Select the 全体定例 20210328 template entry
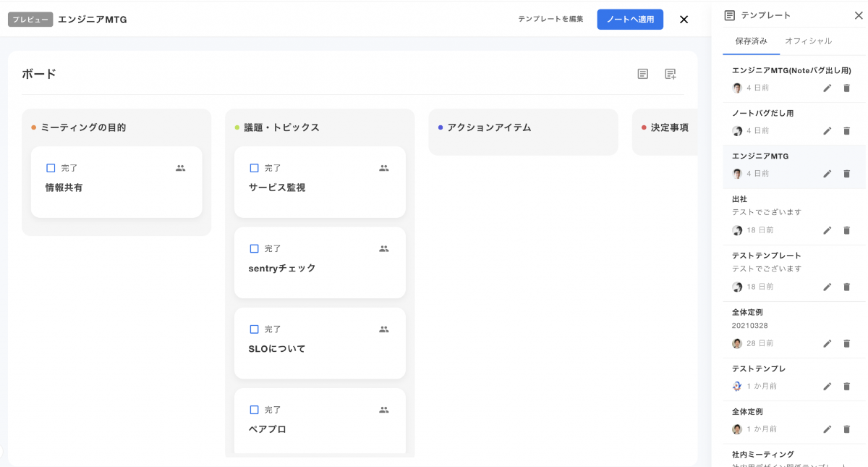Viewport: 868px width, 467px height. [x=767, y=319]
